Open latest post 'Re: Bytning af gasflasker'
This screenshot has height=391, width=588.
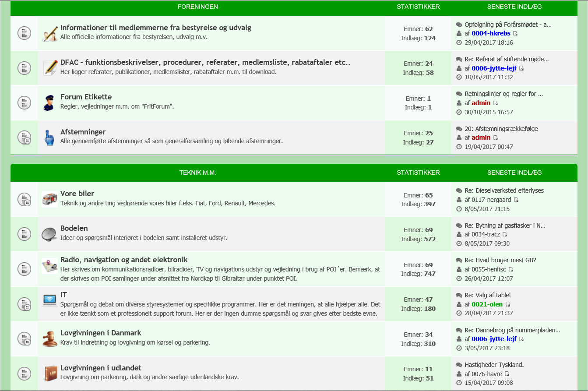[x=505, y=225]
